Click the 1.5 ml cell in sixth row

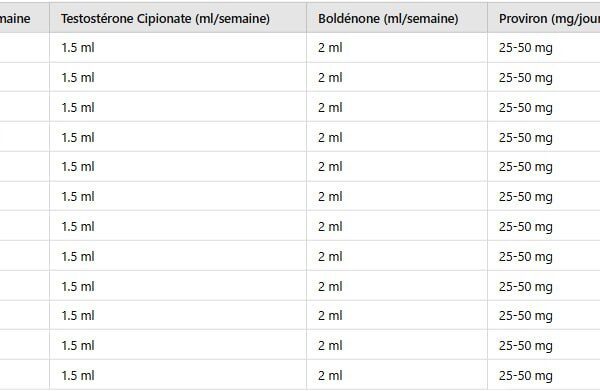click(x=178, y=197)
